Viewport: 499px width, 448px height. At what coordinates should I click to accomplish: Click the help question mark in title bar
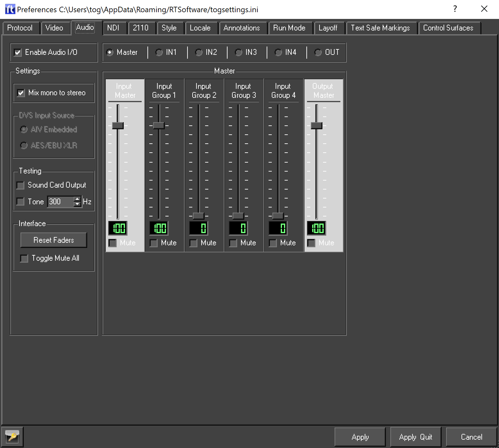[455, 9]
